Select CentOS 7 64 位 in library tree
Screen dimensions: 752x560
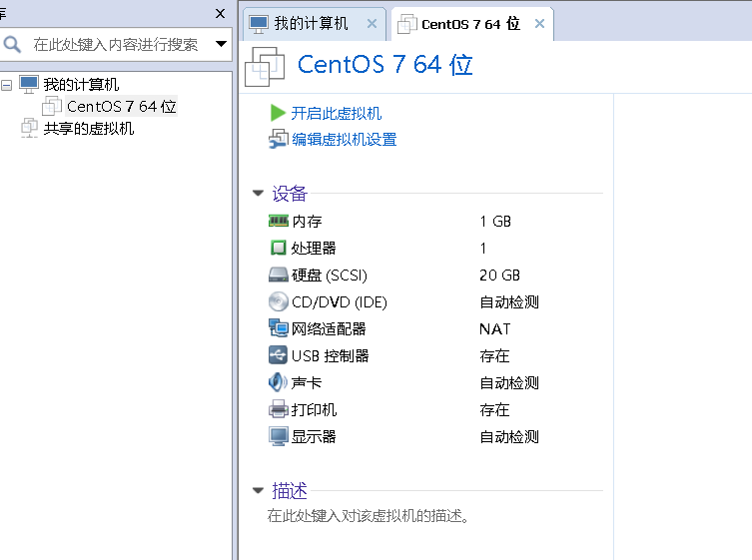point(121,106)
